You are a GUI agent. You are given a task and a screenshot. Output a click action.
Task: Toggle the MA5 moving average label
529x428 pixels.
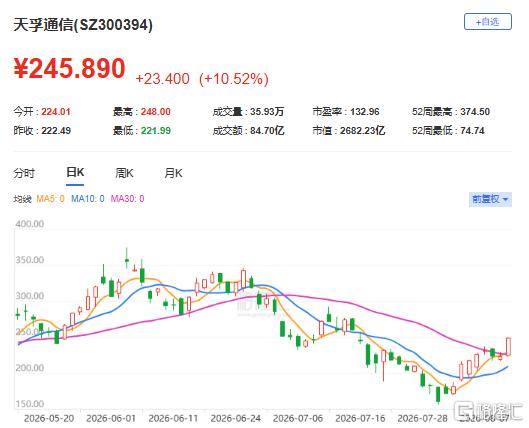pos(50,199)
